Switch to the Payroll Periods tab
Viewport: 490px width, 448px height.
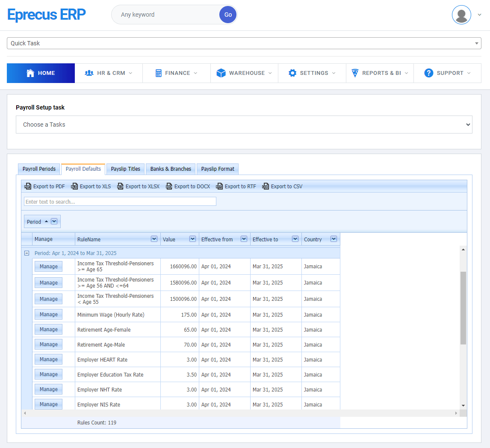click(x=39, y=169)
